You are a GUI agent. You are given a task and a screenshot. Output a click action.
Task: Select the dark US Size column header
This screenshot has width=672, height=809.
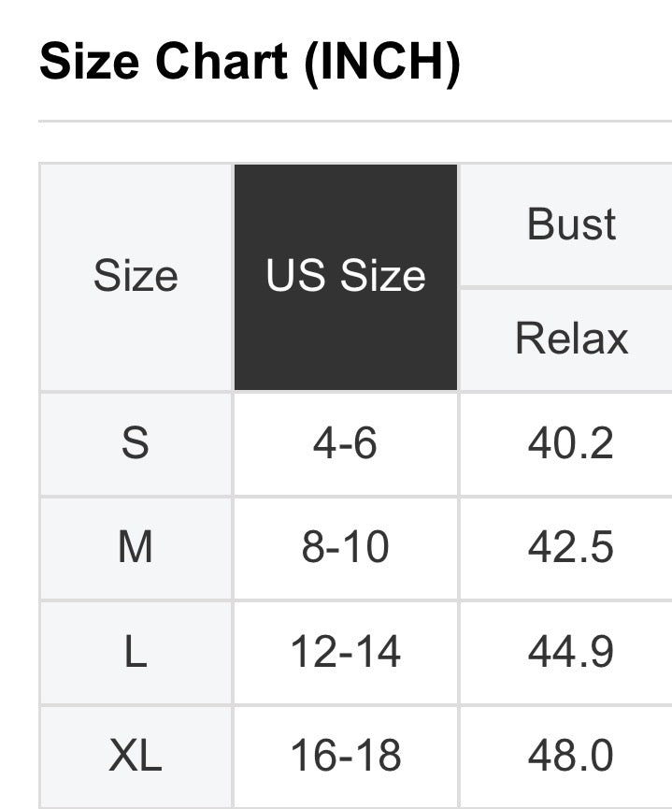tap(346, 277)
